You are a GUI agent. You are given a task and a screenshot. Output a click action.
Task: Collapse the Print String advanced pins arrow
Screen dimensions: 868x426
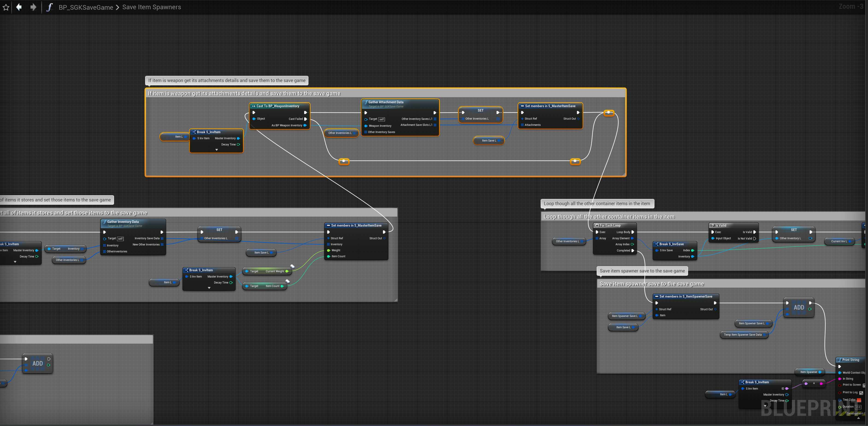click(x=858, y=418)
